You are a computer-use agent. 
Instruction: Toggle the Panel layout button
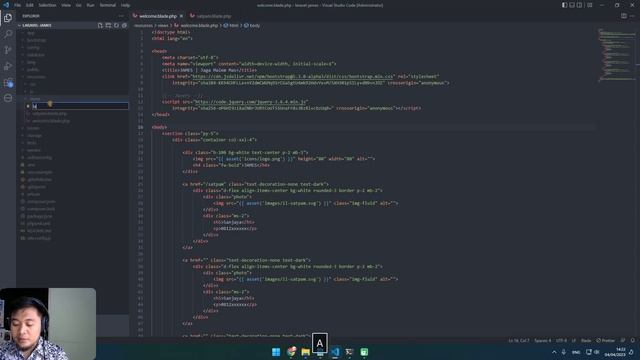pyautogui.click(x=572, y=5)
